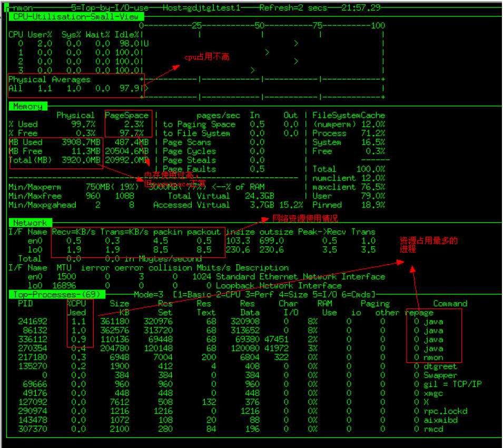Select the Swapper command entry
This screenshot has width=503, height=448.
pyautogui.click(x=440, y=375)
